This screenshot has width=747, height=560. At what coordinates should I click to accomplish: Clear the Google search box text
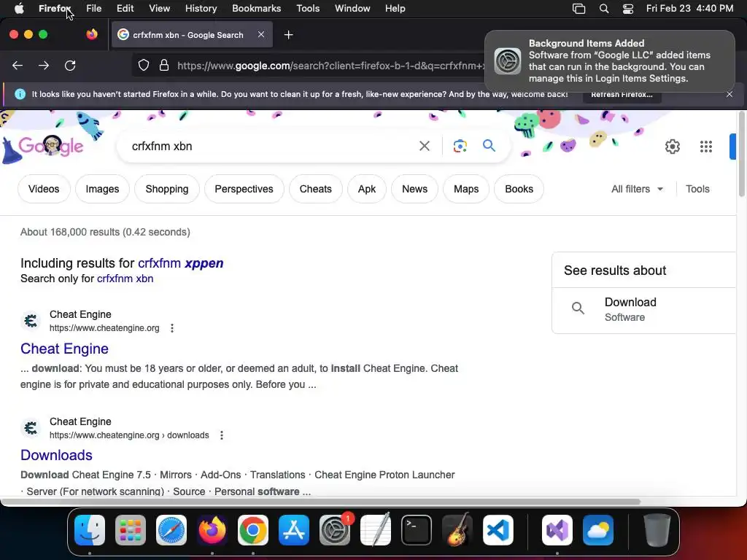424,146
